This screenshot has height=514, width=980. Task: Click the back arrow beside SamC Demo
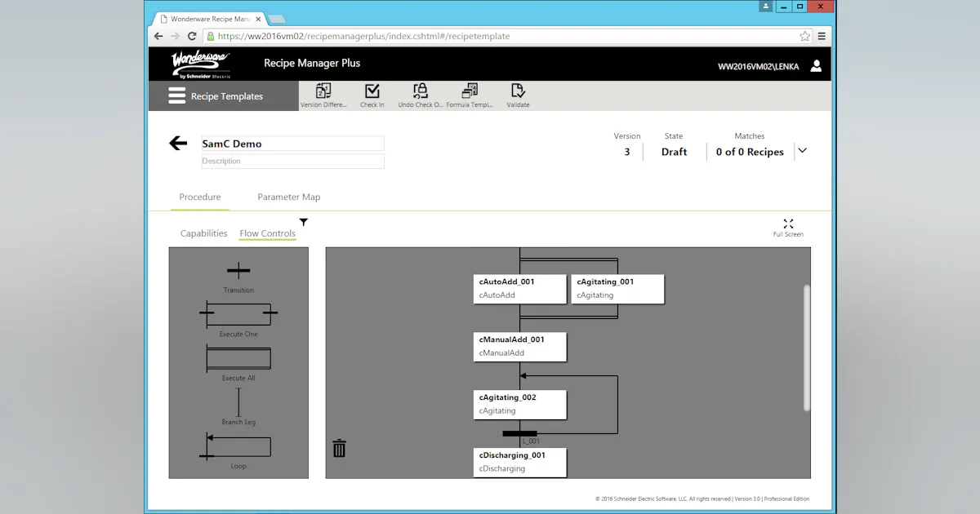[x=178, y=144]
